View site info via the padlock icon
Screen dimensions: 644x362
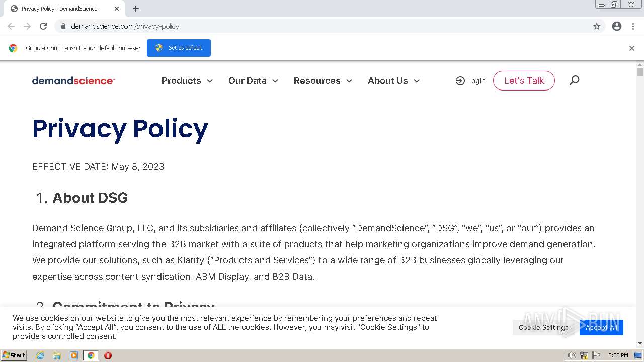(63, 26)
